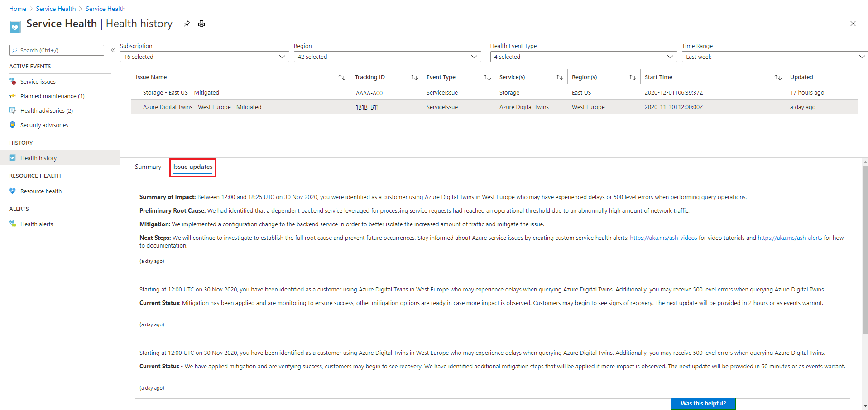This screenshot has height=410, width=868.
Task: Go to Home breadcrumb
Action: pos(18,9)
